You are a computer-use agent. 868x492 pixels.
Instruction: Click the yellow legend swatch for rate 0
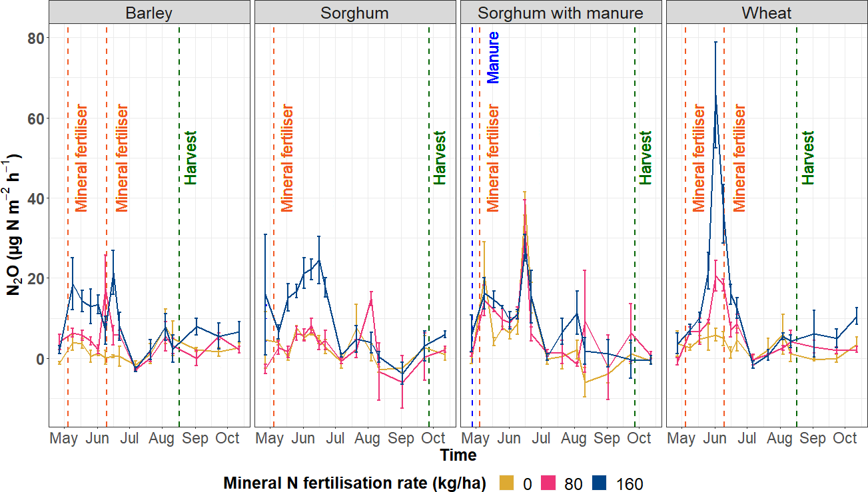(508, 483)
